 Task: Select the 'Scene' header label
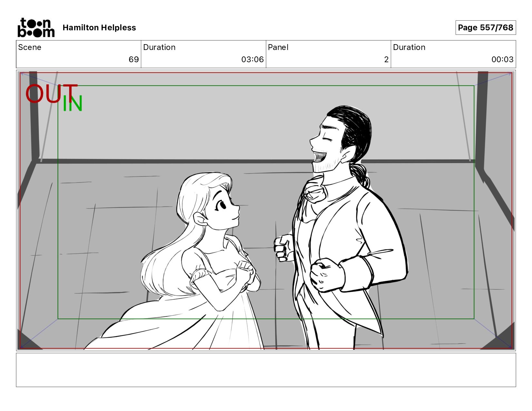(30, 47)
